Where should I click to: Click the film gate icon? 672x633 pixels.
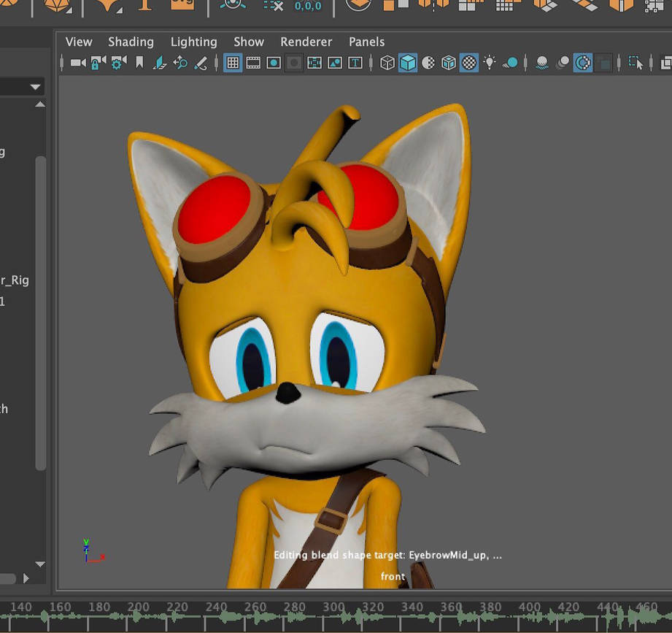(x=255, y=63)
